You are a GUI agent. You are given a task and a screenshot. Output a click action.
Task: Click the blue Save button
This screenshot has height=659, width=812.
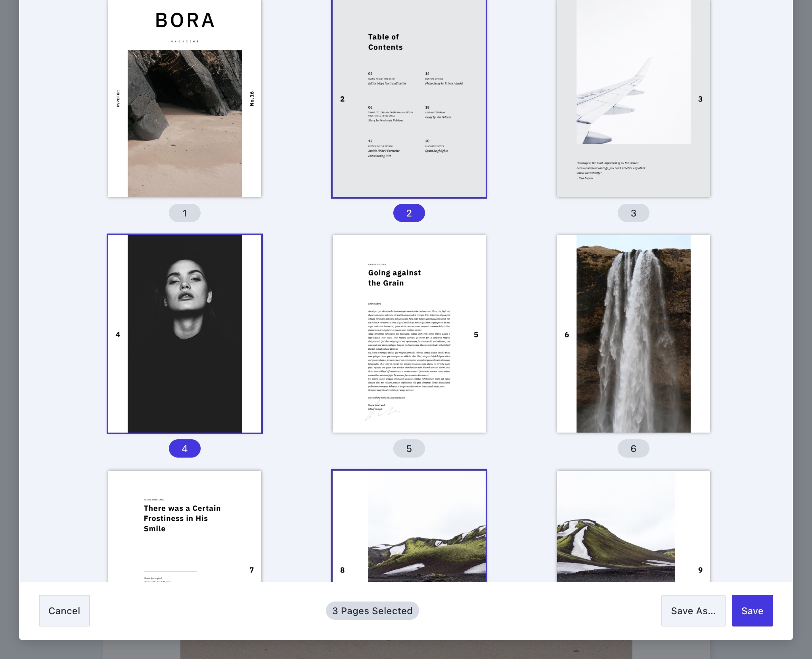coord(752,611)
